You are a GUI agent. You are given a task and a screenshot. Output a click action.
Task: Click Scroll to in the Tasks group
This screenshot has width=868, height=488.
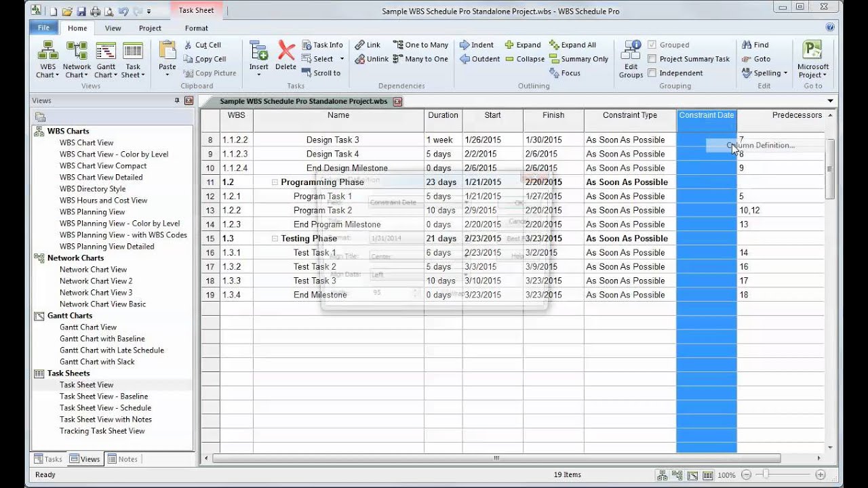[x=321, y=73]
